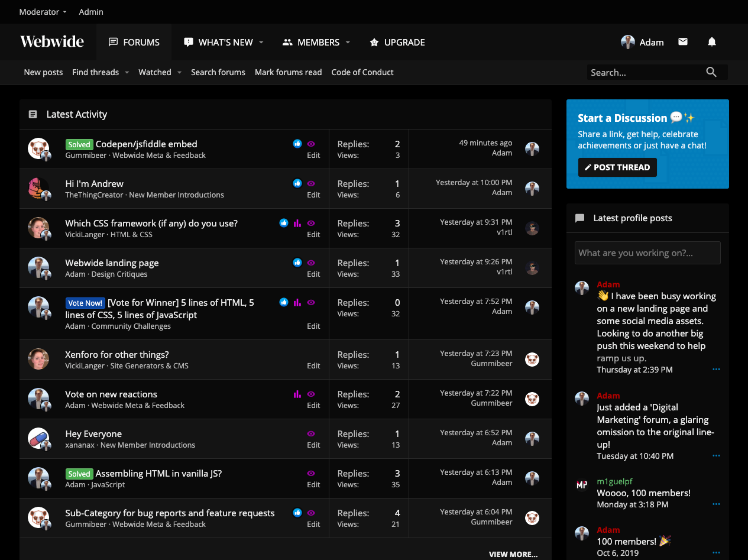Viewport: 748px width, 560px height.
Task: Toggle watch eye on Which CSS framework thread
Action: pyautogui.click(x=311, y=223)
